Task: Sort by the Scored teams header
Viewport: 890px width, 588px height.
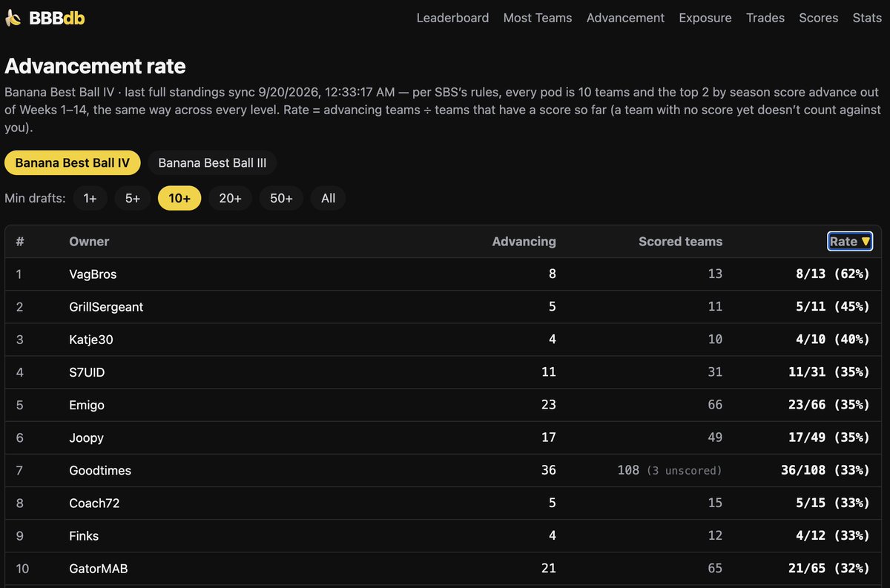Action: [680, 241]
